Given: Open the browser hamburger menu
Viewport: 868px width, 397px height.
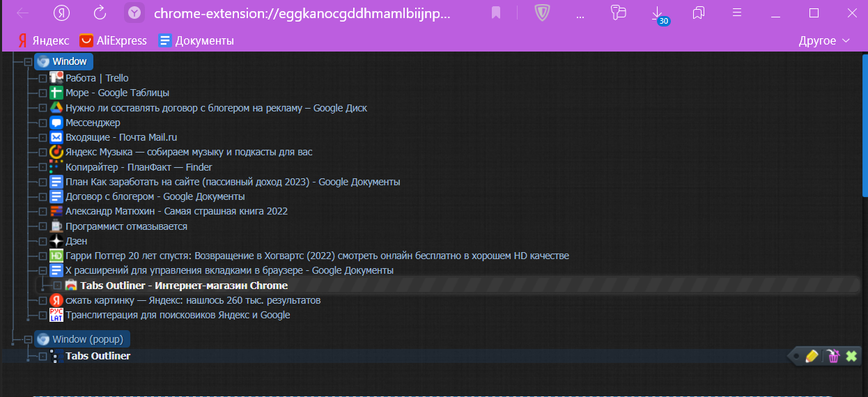Looking at the screenshot, I should tap(737, 13).
